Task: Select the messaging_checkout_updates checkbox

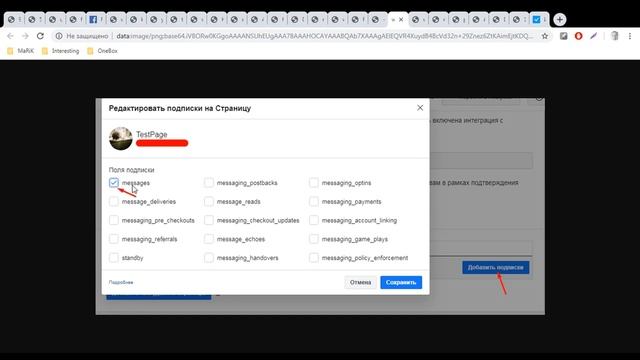Action: 209,220
